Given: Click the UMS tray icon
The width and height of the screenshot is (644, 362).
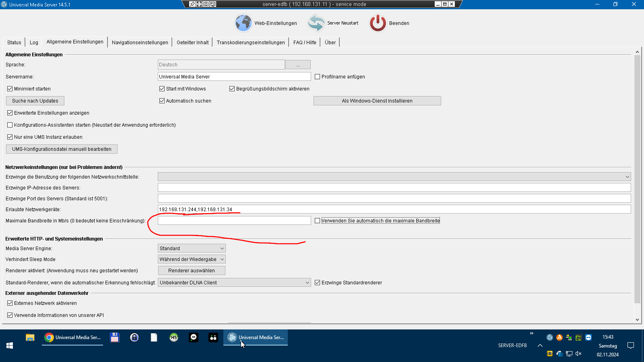Looking at the screenshot, I should [x=549, y=337].
